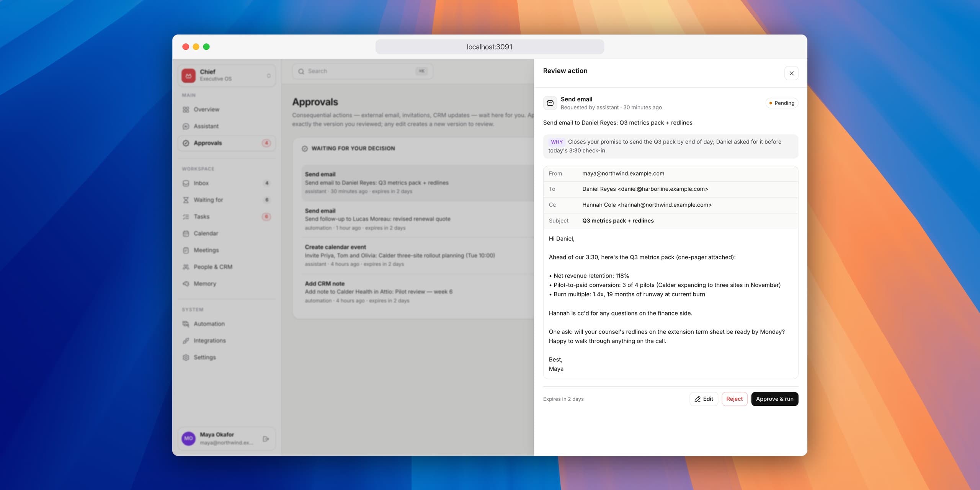
Task: Open Assistant in the sidebar
Action: pos(227,126)
